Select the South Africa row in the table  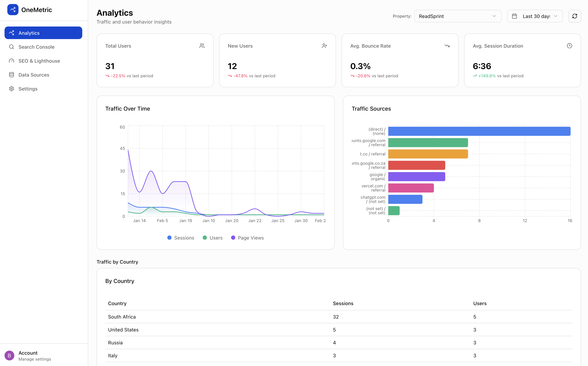point(122,317)
